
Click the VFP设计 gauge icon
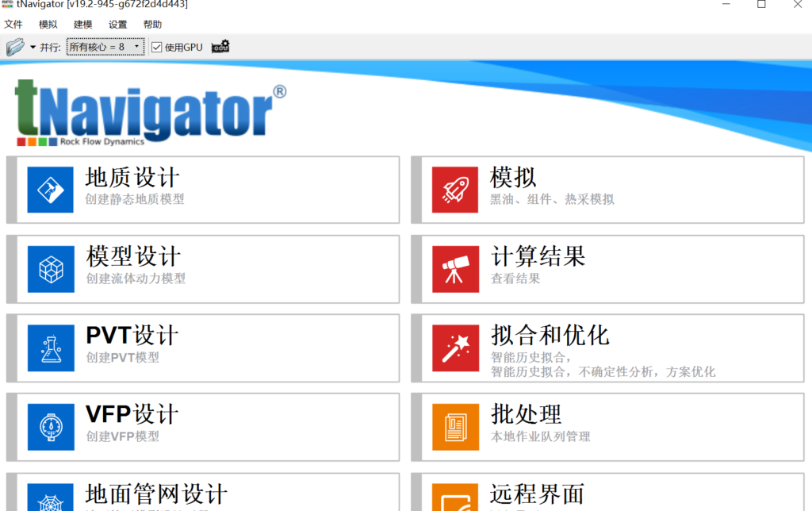point(51,427)
